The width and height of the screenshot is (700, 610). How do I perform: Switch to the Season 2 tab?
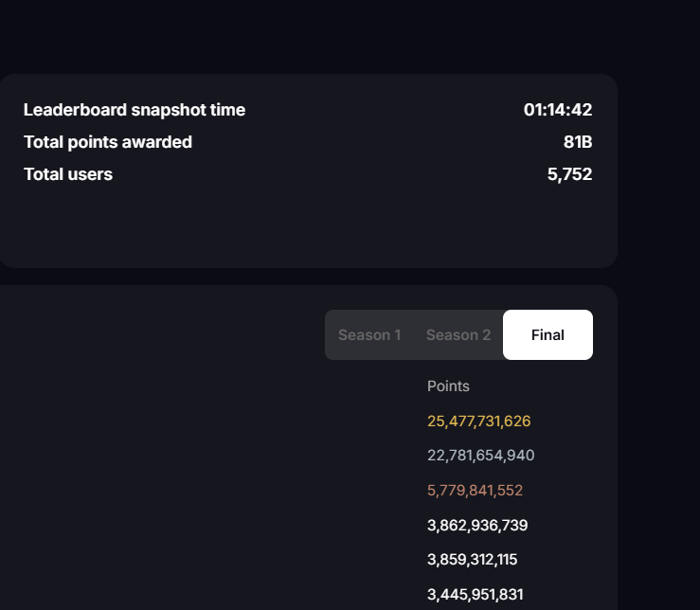point(458,335)
